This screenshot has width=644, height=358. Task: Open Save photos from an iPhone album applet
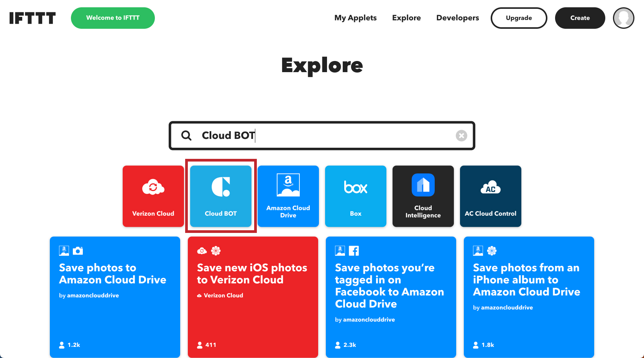pyautogui.click(x=529, y=297)
